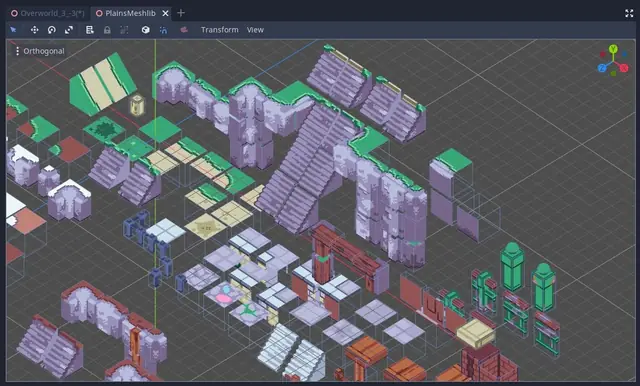Screen dimensions: 640x386
Task: Click the dark red negative X gizmo dot
Action: coord(602,54)
